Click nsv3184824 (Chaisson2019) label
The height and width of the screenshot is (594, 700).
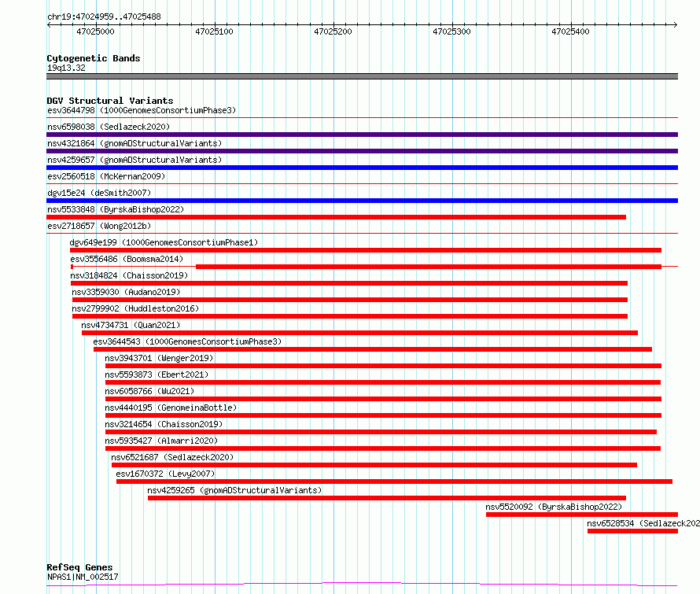129,275
